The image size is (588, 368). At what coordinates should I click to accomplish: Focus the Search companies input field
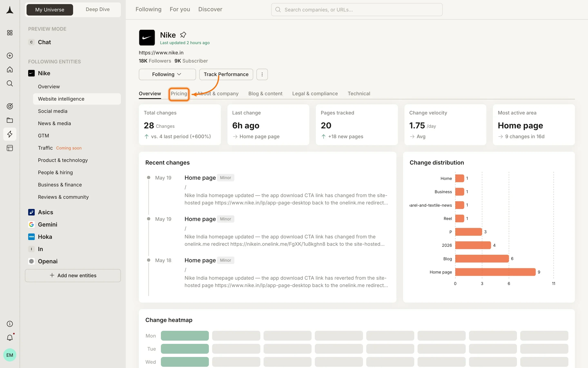click(x=357, y=10)
